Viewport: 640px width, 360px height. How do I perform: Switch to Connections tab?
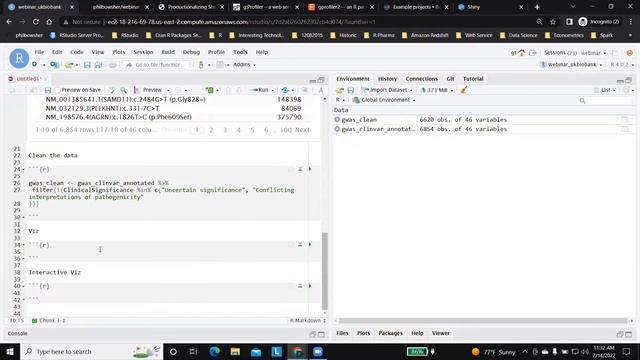(421, 79)
